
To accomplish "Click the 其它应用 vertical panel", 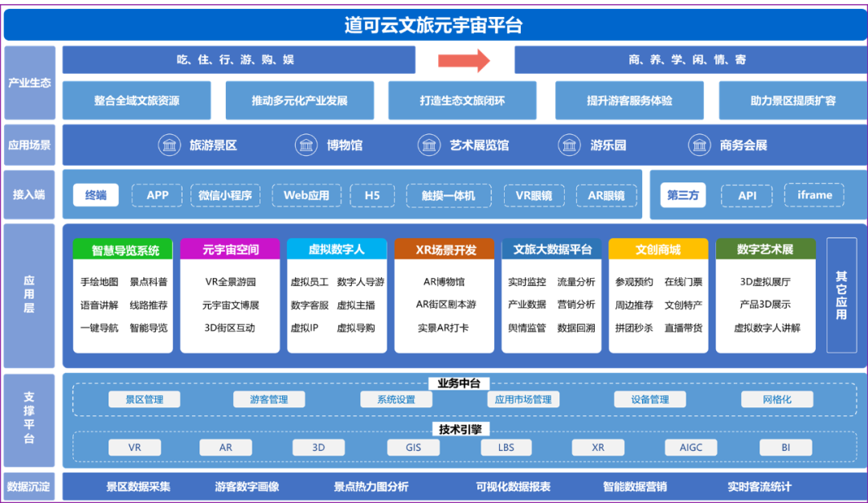I will click(841, 295).
